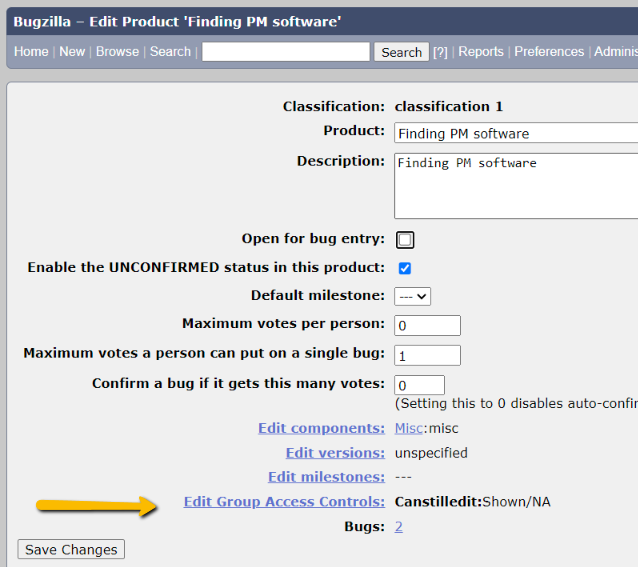Click into the Description text area

click(516, 186)
